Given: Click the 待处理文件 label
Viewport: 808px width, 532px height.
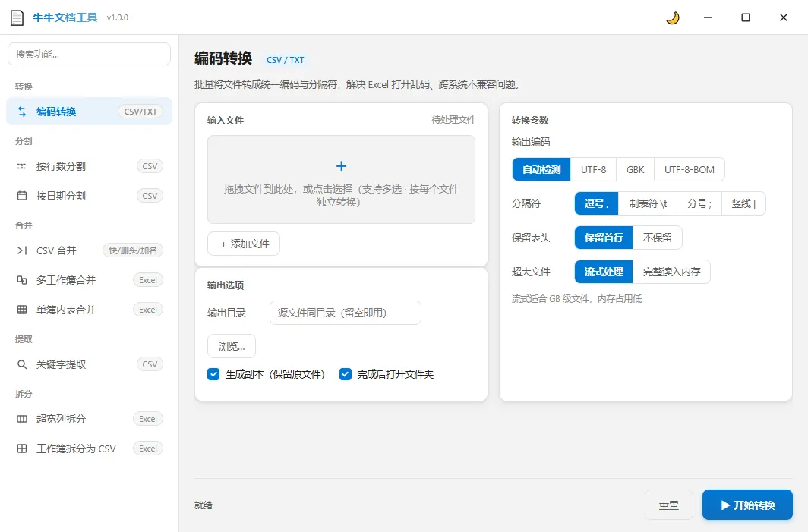Looking at the screenshot, I should pos(453,119).
